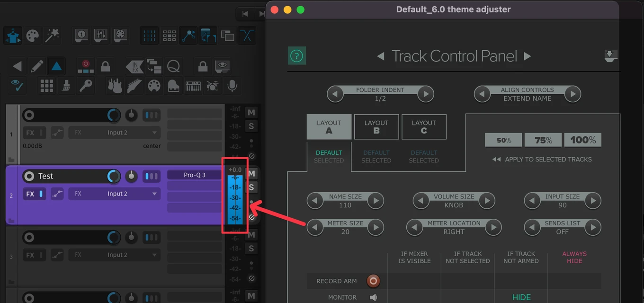Click the overlapping windows grouping icon
This screenshot has height=303, width=644.
click(x=227, y=36)
